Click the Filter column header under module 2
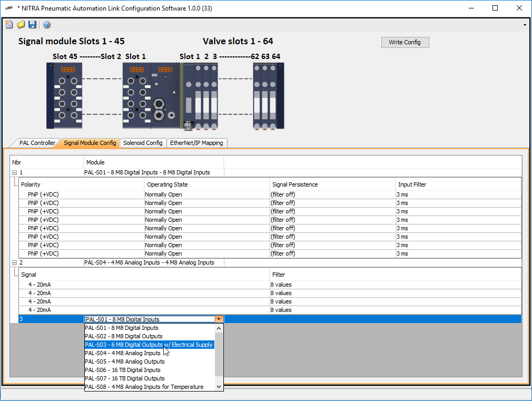 (396, 275)
